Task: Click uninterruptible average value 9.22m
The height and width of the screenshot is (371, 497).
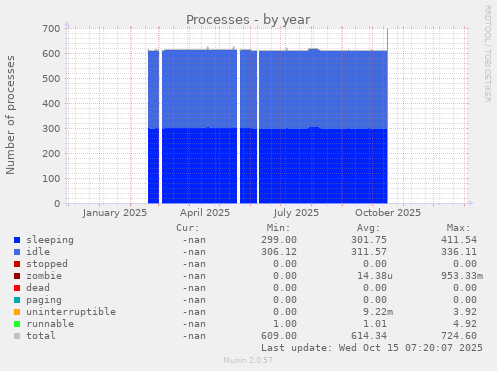Action: [x=378, y=312]
